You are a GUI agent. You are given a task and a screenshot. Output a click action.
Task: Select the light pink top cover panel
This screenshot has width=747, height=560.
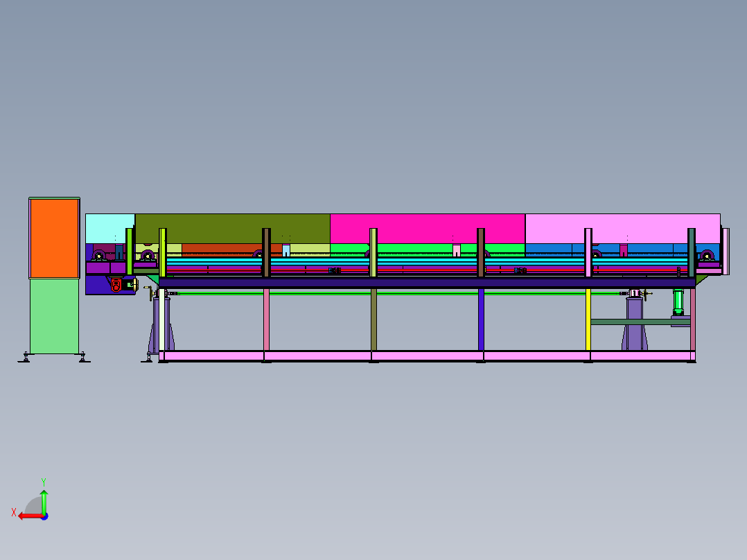point(623,228)
